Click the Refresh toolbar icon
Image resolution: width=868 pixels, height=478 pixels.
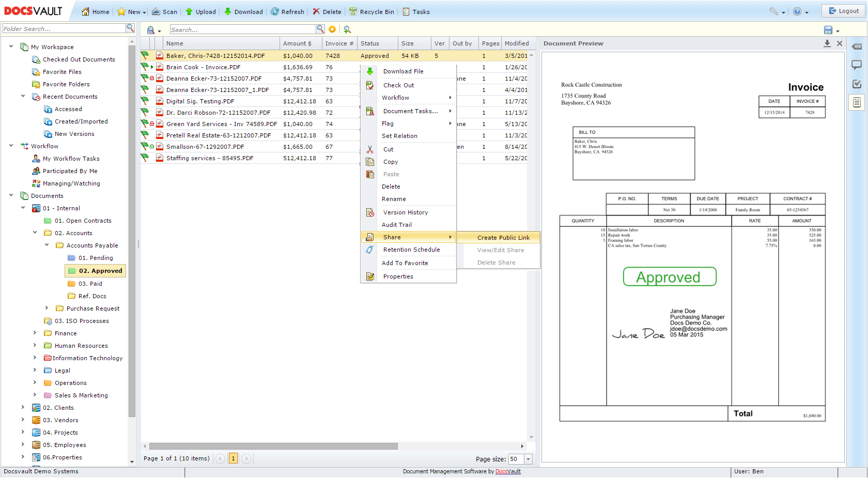click(288, 11)
